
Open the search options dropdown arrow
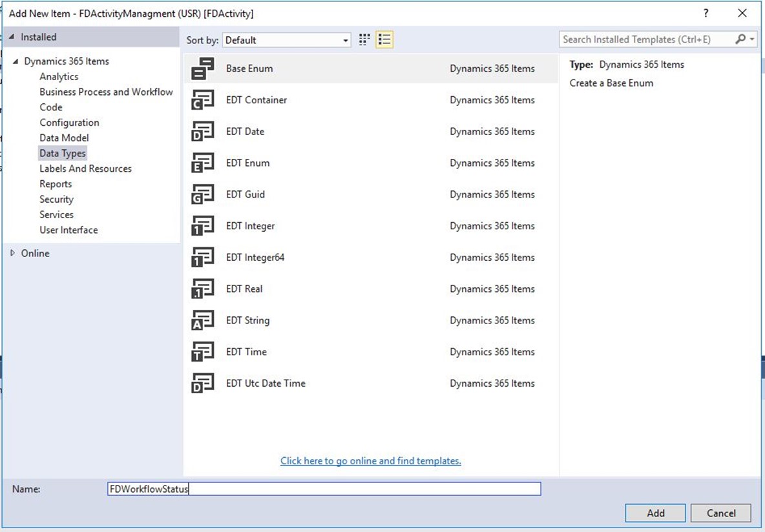[752, 39]
